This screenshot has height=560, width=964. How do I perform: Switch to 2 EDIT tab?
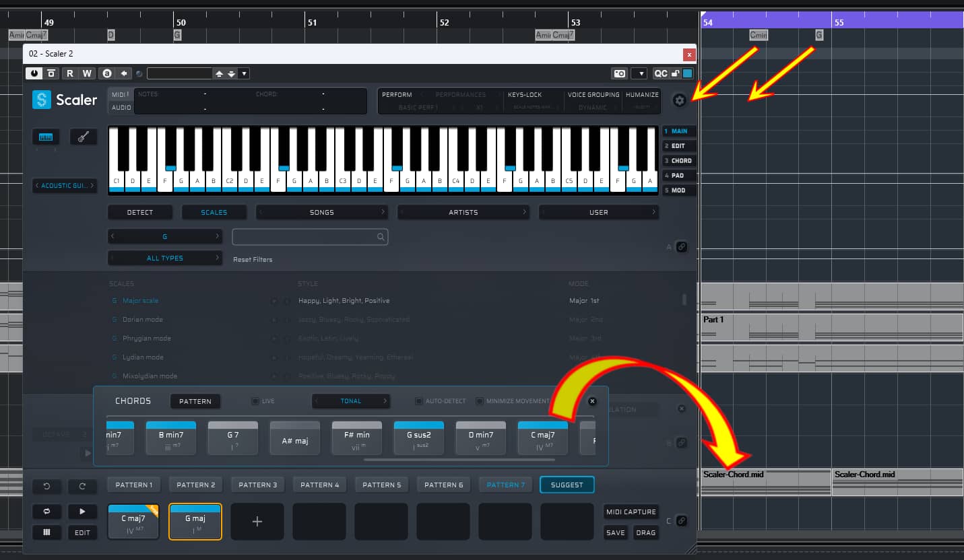pyautogui.click(x=679, y=146)
